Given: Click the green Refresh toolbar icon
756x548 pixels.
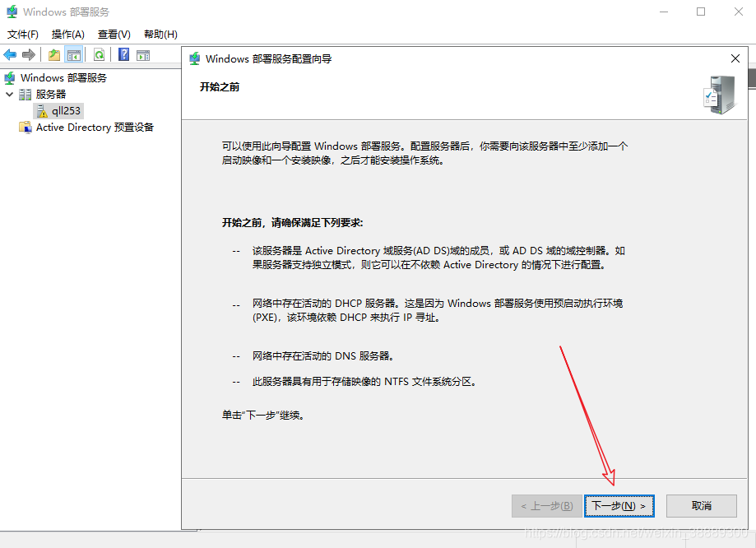Looking at the screenshot, I should [x=99, y=55].
